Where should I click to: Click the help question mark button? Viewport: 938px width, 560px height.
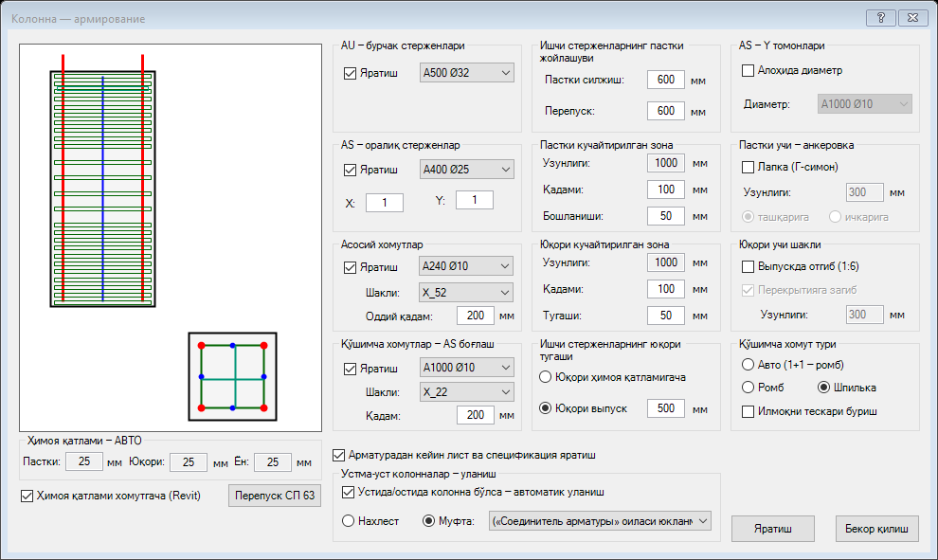coord(880,18)
